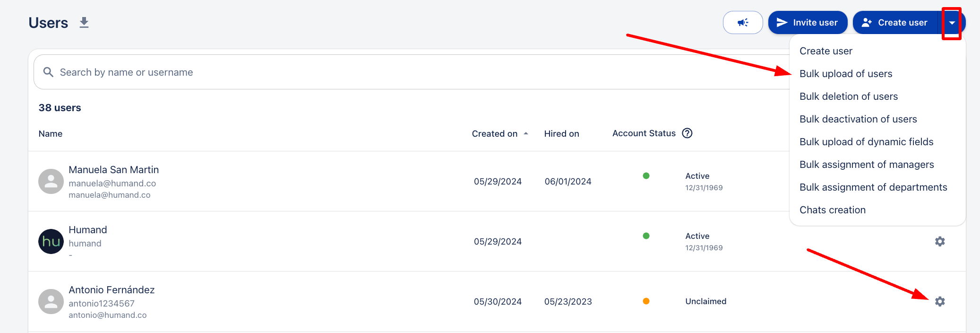This screenshot has width=980, height=333.
Task: Sort by Created on column arrow
Action: [525, 133]
